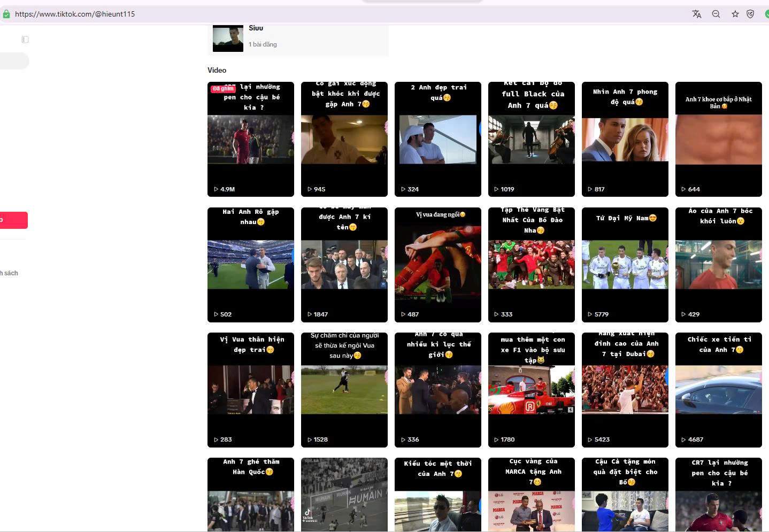Open the full Black video with 1019 views
This screenshot has height=532, width=769.
(x=532, y=139)
